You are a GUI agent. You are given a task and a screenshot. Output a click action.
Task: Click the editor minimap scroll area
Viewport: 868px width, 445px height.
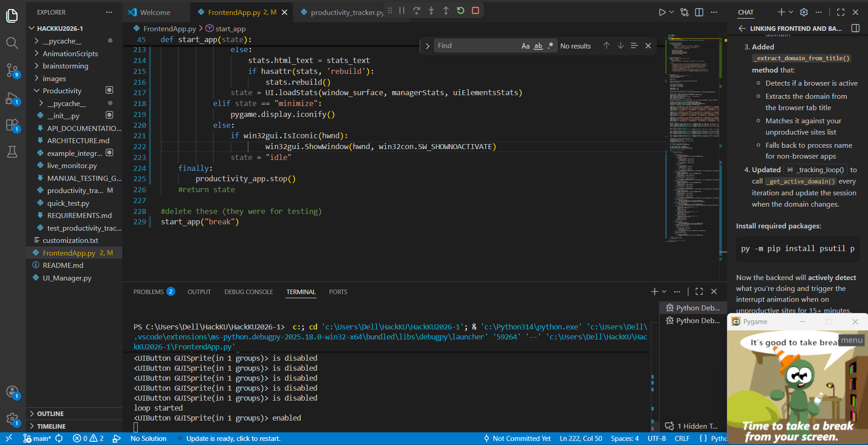click(x=691, y=136)
